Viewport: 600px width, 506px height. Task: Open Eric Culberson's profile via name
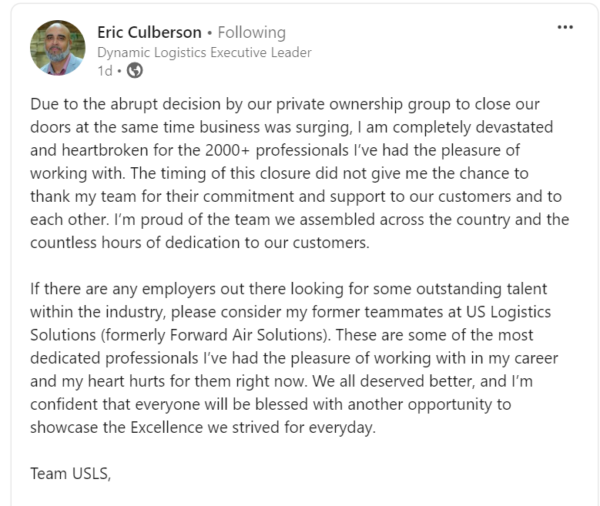tap(149, 32)
